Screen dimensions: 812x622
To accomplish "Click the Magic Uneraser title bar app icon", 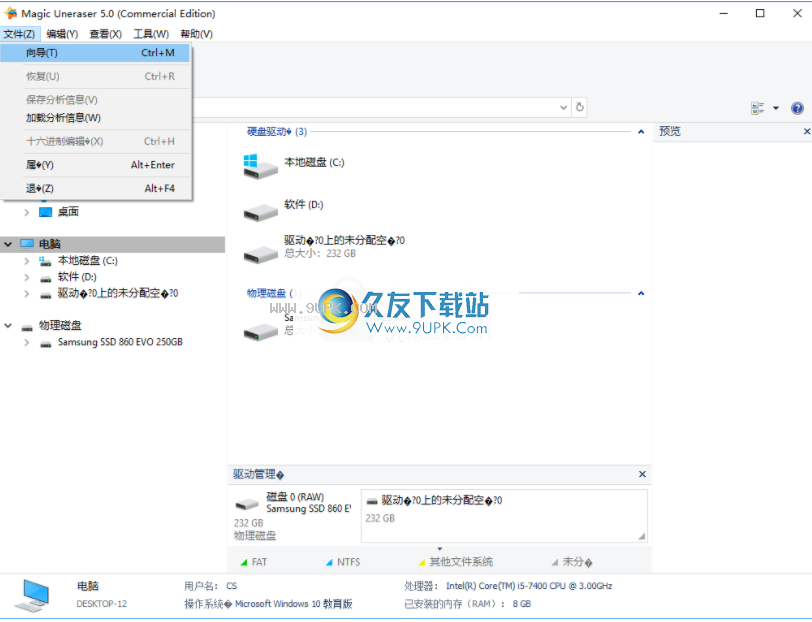I will 10,13.
